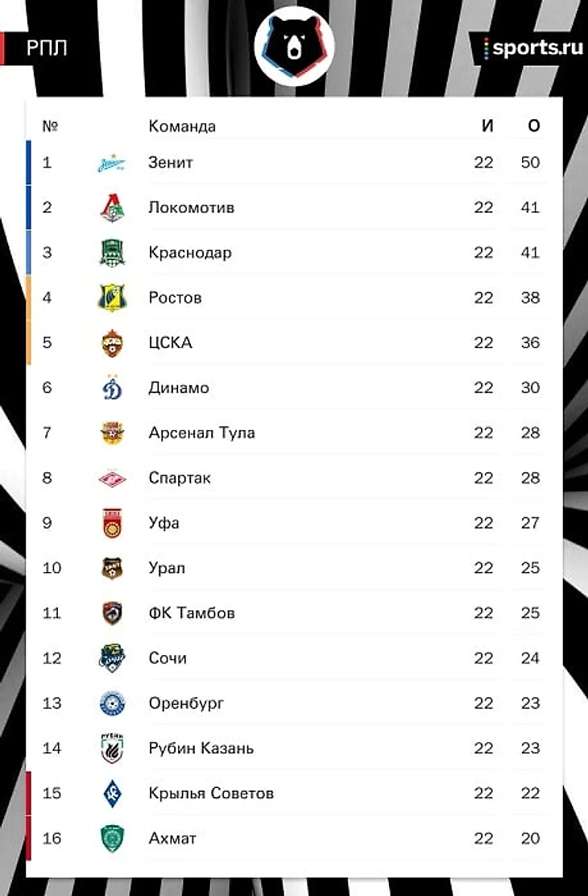Open the CSKA club logo
588x896 pixels.
(x=112, y=343)
